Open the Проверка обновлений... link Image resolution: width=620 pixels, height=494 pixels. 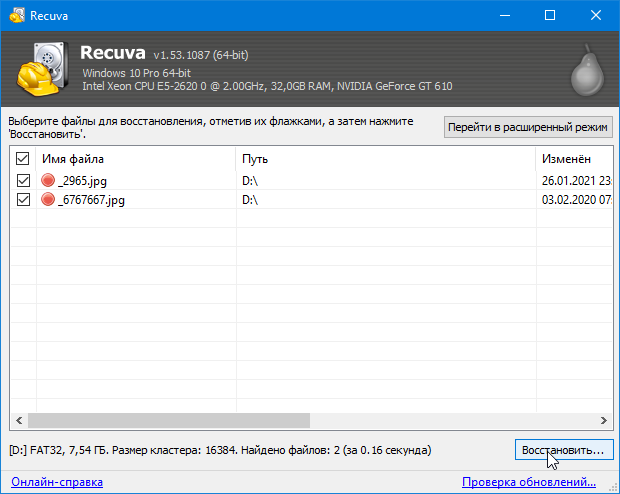click(x=529, y=482)
